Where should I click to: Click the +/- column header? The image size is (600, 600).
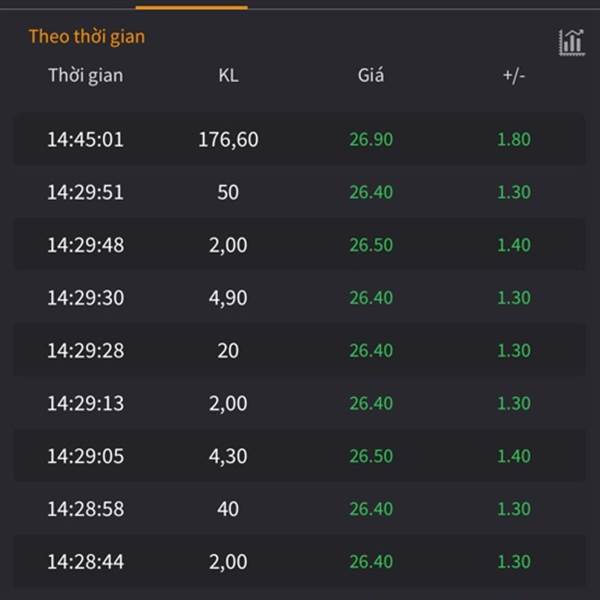point(514,75)
